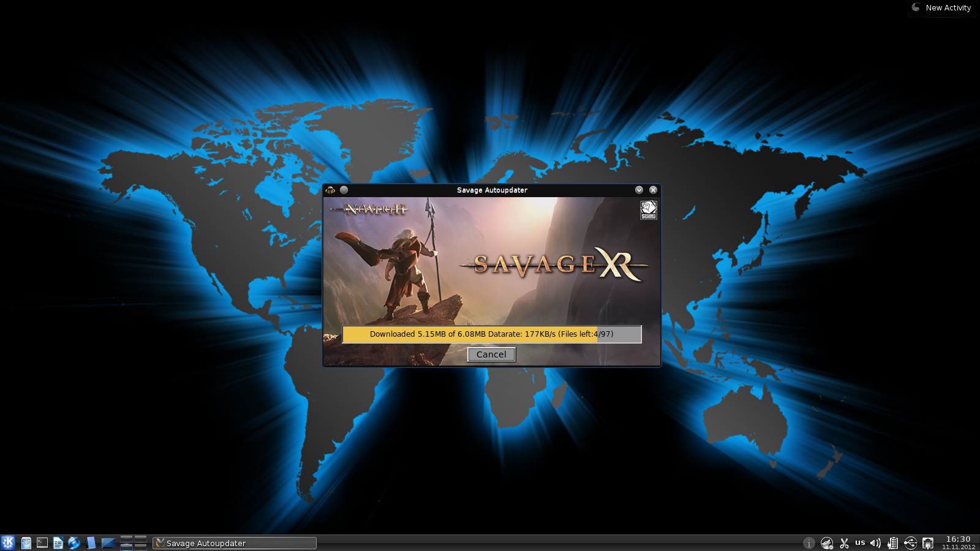Open the clipboard scissors tray icon
Screen dimensions: 980x551
point(844,543)
